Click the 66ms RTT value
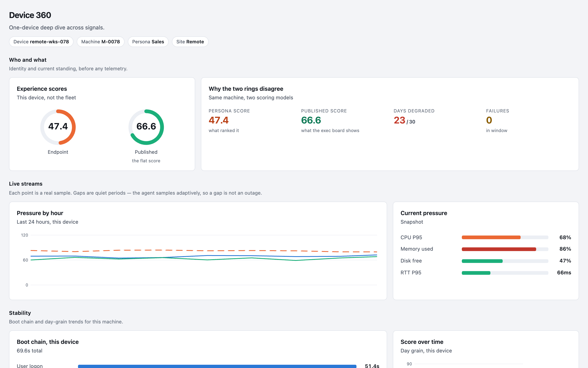This screenshot has height=368, width=588. coord(564,273)
